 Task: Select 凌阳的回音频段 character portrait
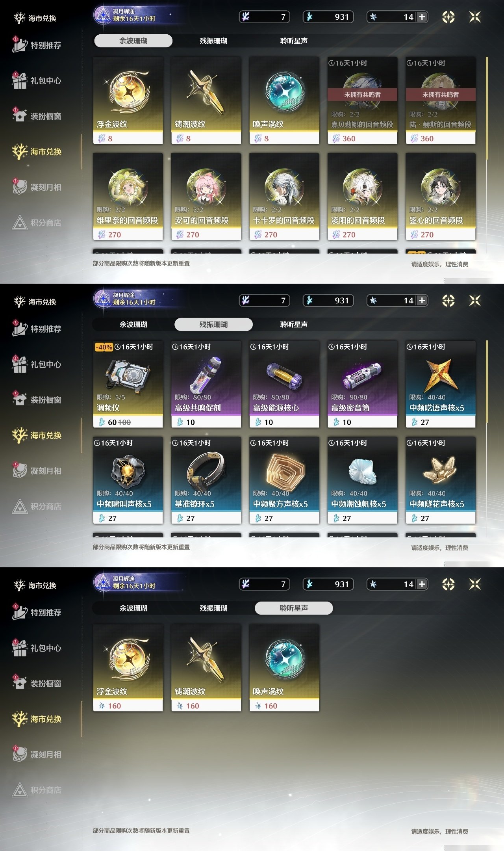(x=362, y=197)
